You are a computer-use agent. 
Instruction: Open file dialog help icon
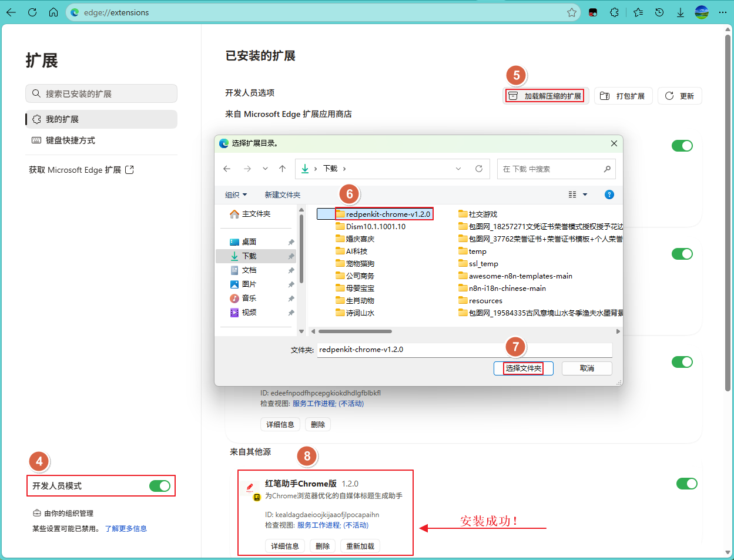pyautogui.click(x=609, y=195)
